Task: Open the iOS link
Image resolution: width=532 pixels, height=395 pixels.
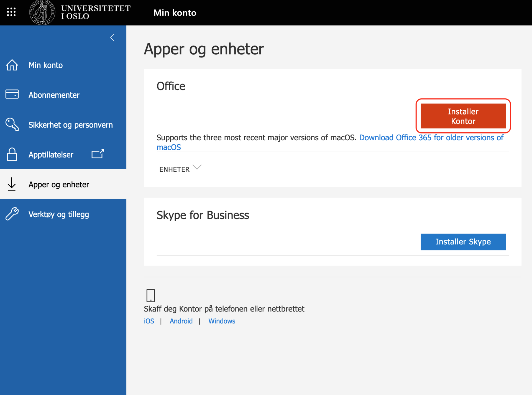Action: (149, 321)
